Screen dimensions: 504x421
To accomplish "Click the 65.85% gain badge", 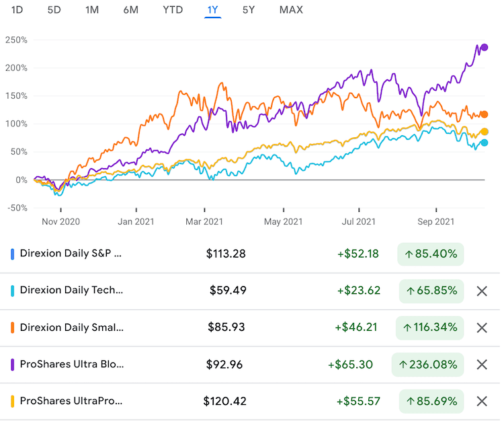I will pos(431,291).
